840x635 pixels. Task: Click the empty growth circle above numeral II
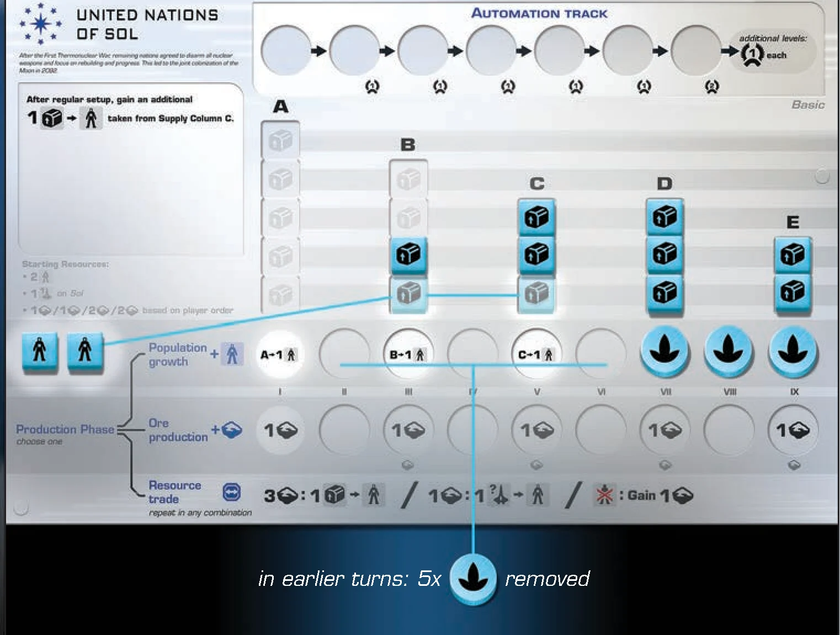pyautogui.click(x=344, y=354)
